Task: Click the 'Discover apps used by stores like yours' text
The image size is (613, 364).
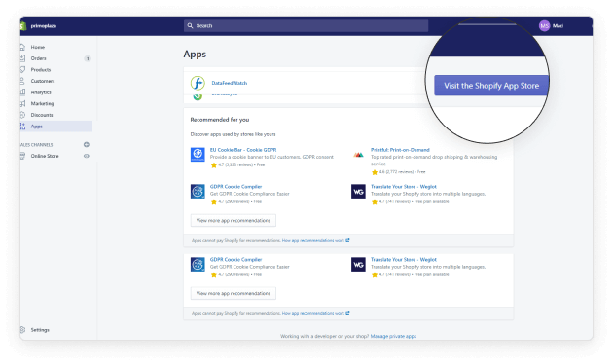Action: [233, 134]
